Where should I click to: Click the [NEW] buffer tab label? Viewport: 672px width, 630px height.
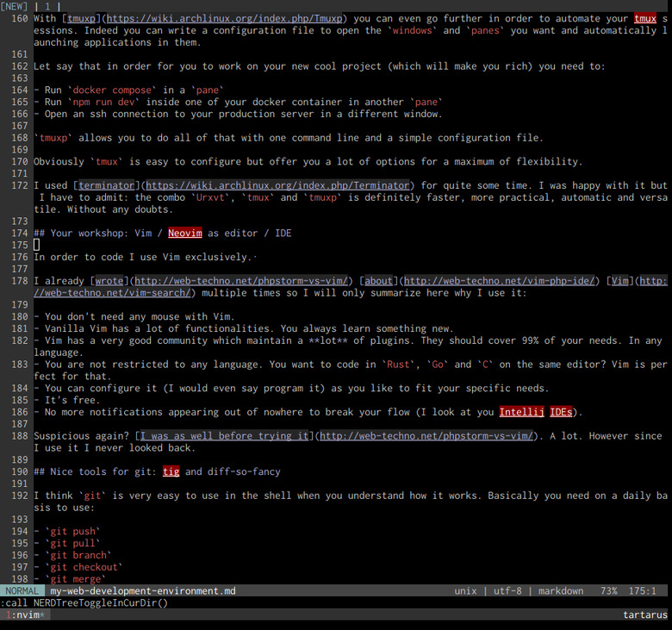14,6
